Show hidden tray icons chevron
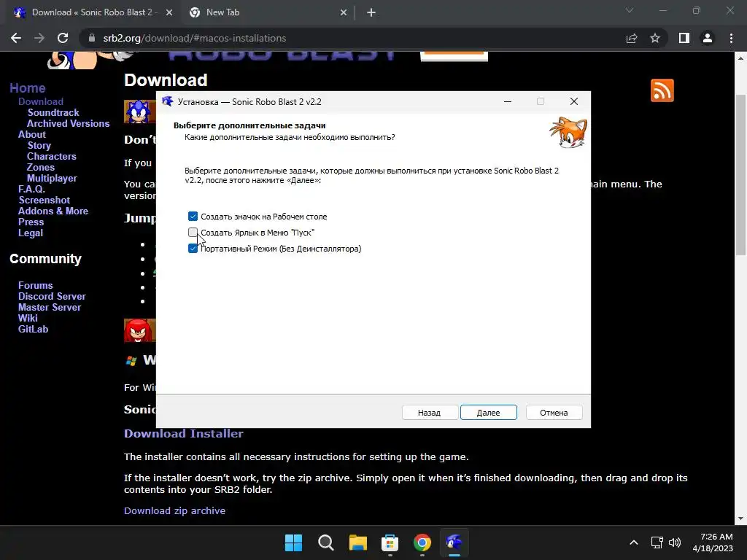The image size is (747, 560). 634,542
